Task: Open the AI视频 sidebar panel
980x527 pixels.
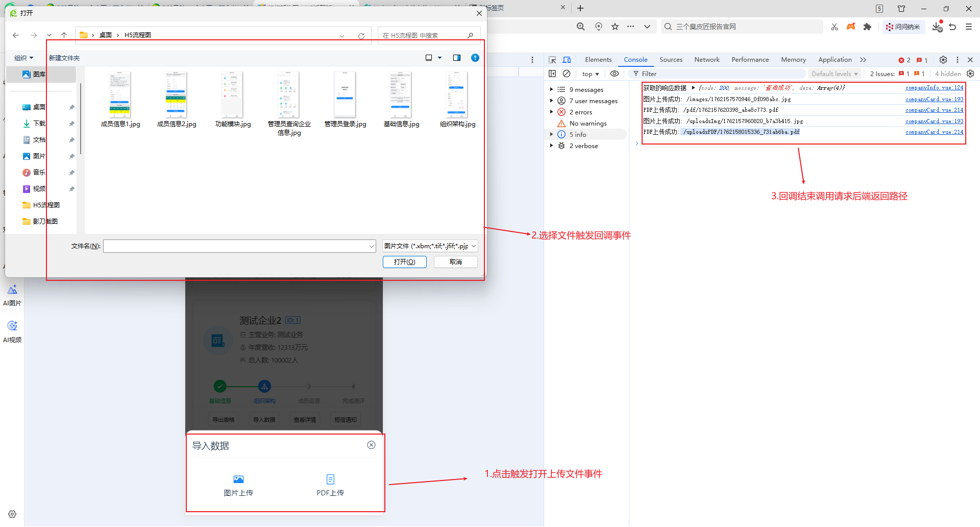Action: (x=12, y=329)
